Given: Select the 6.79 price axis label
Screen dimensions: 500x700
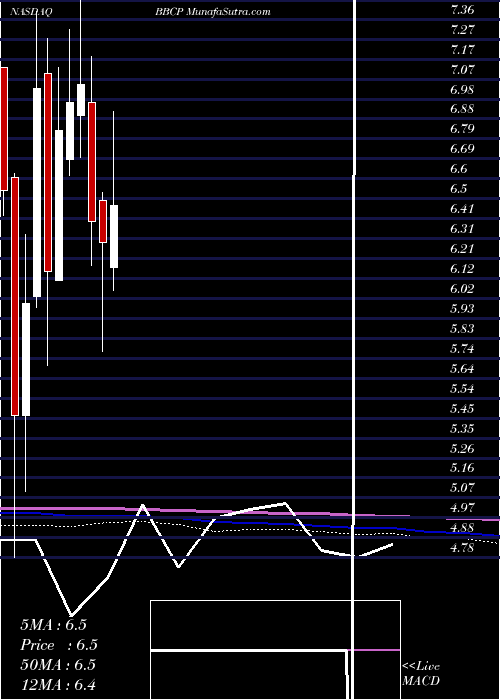Looking at the screenshot, I should pos(462,129).
